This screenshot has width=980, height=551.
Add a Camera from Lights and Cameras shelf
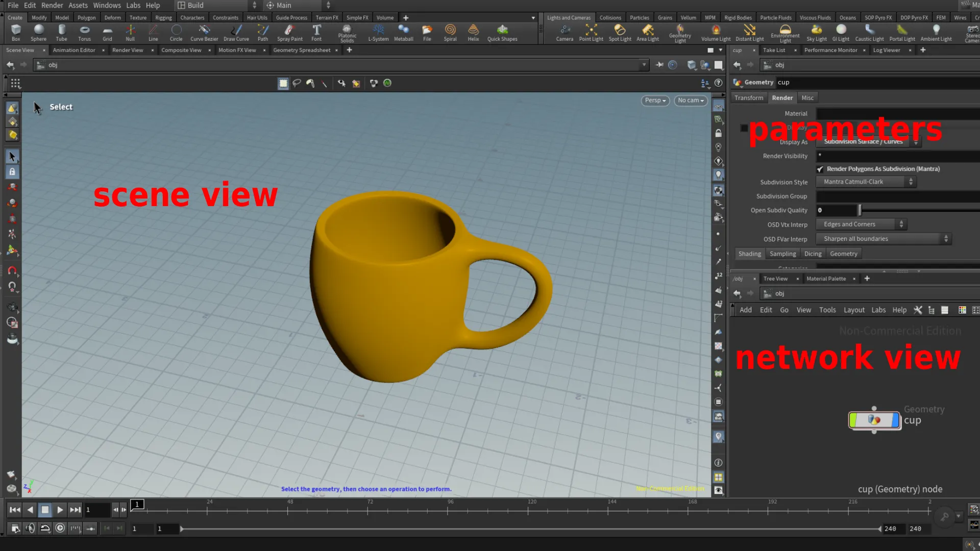565,33
